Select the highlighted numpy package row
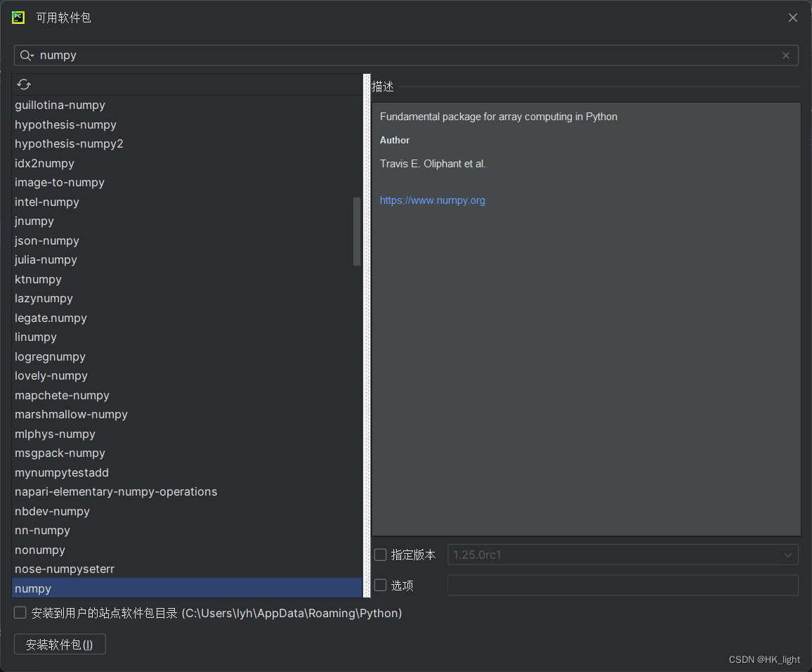 click(x=187, y=588)
